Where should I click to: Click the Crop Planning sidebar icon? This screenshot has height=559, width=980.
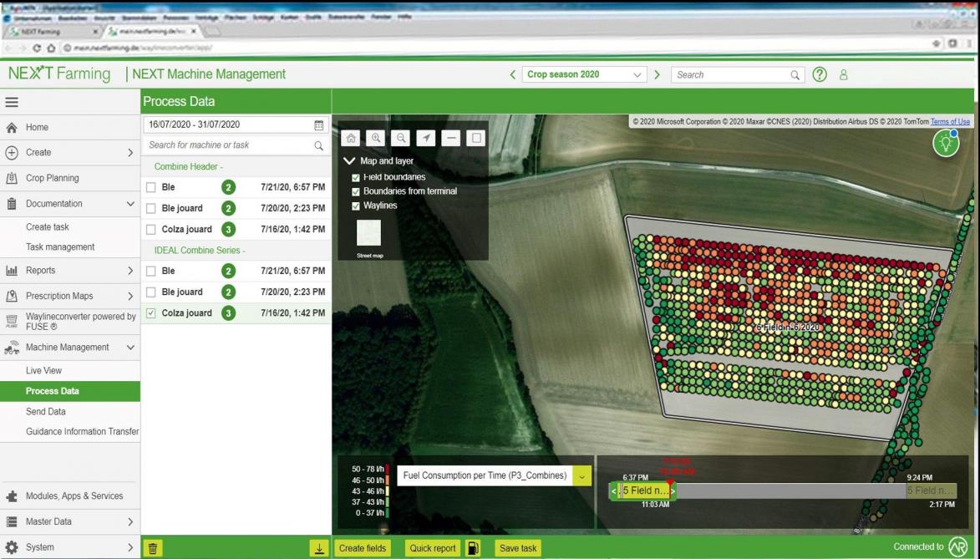(11, 178)
